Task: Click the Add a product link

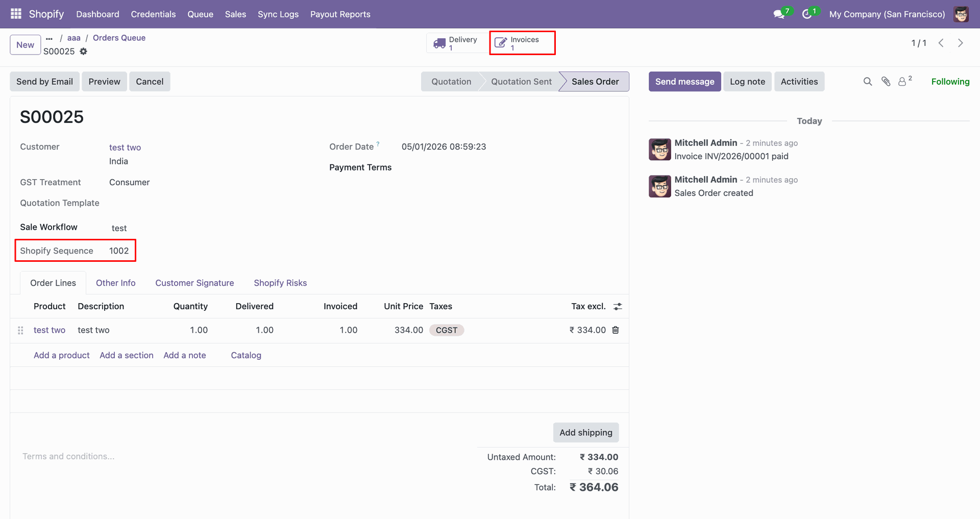Action: (x=62, y=356)
